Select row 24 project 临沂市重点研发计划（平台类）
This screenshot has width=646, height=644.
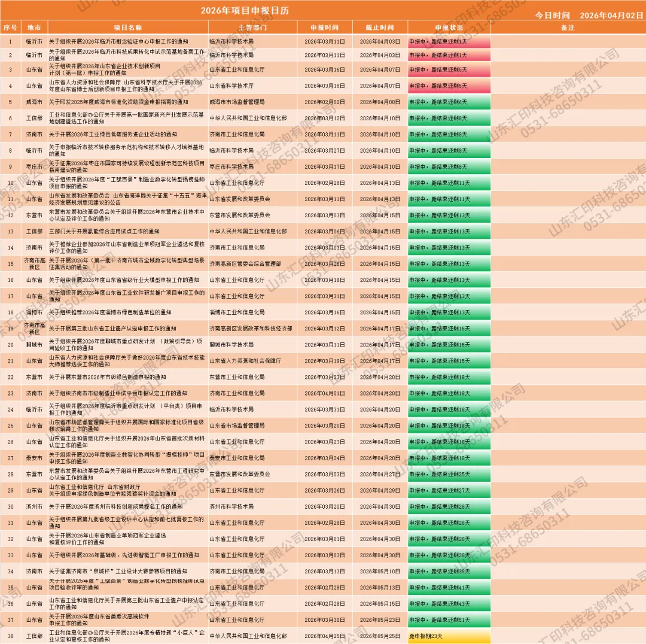(x=126, y=409)
